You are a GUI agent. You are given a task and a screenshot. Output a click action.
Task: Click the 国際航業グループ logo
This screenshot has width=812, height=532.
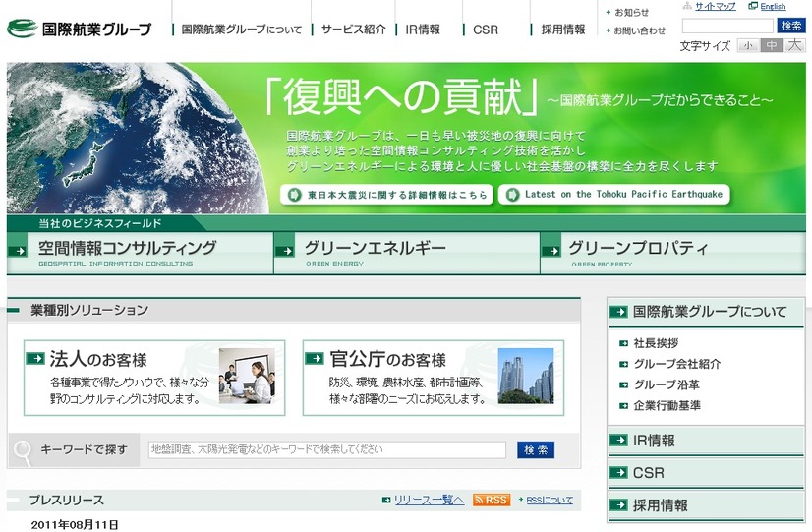coord(80,29)
